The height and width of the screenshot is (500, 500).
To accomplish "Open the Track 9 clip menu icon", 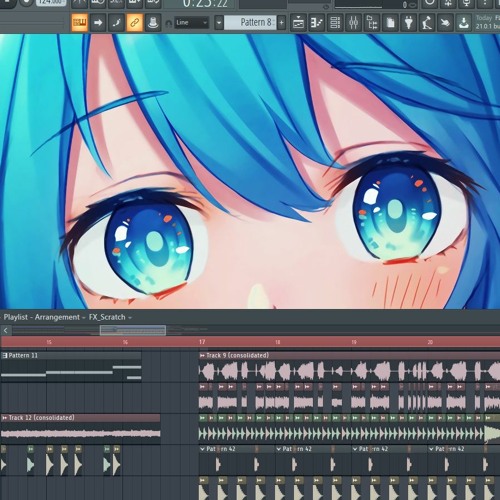I will 202,356.
